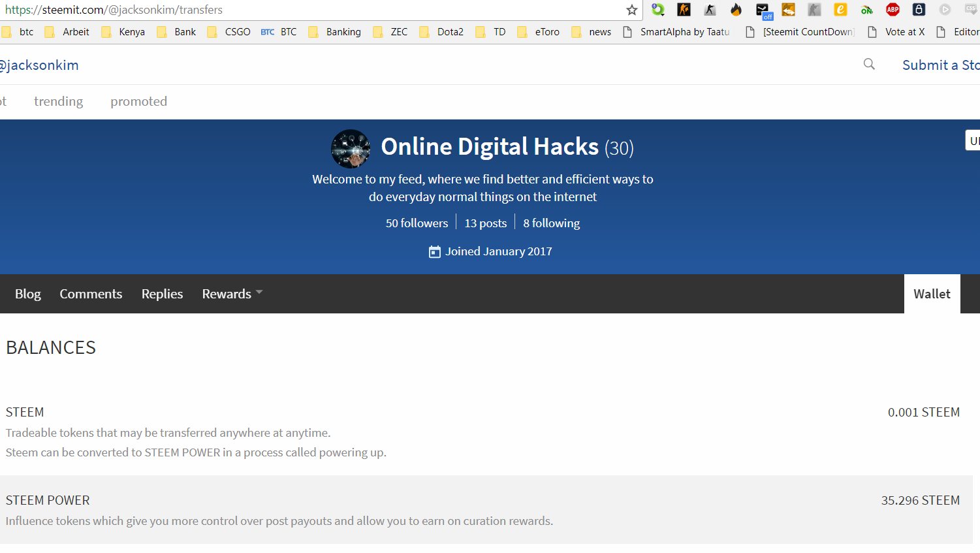Image resolution: width=980 pixels, height=553 pixels.
Task: Click the 35.296 STEEM power balance
Action: click(x=921, y=500)
